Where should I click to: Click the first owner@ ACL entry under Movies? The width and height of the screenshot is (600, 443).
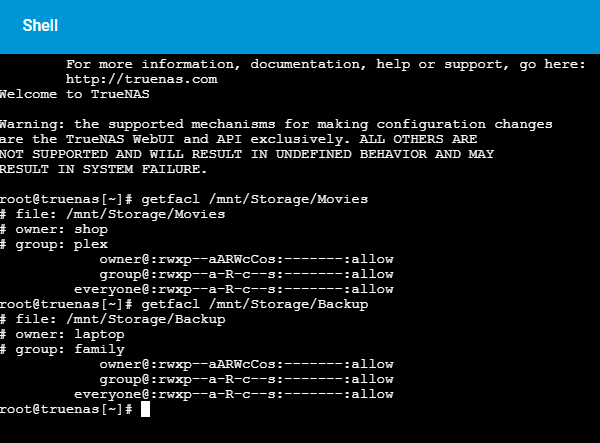click(246, 259)
